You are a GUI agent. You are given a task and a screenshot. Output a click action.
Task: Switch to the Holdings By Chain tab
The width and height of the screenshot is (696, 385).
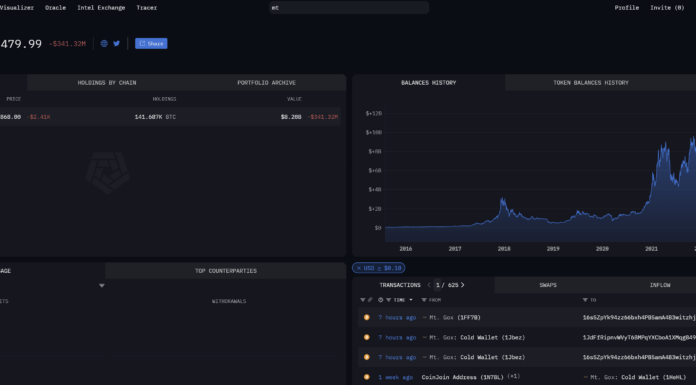[107, 83]
